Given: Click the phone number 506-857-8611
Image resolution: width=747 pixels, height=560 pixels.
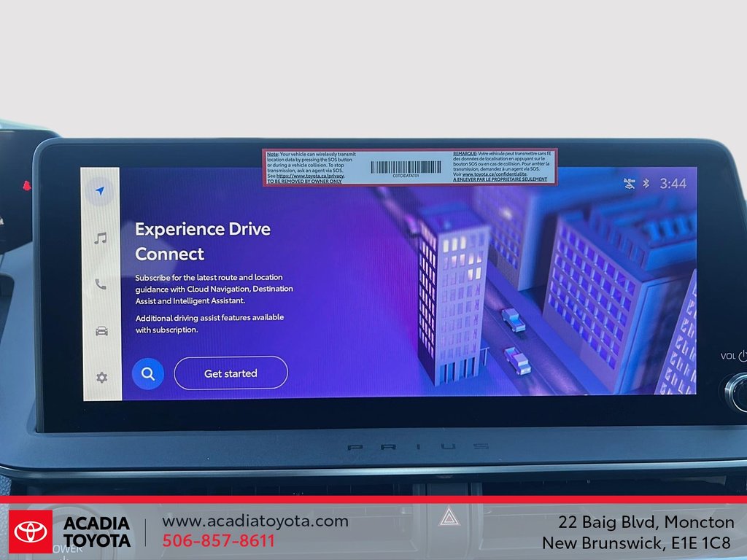Looking at the screenshot, I should (218, 541).
